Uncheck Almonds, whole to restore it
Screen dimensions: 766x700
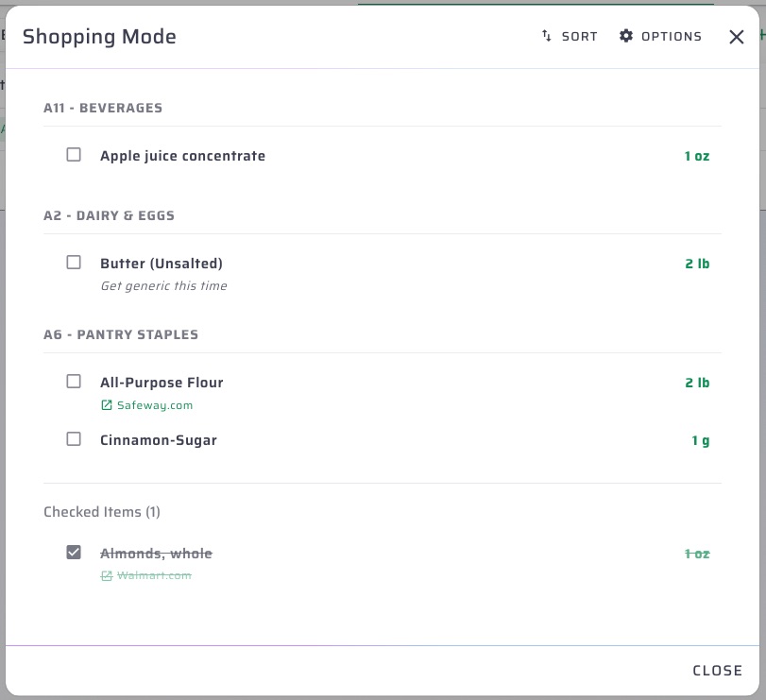74,553
